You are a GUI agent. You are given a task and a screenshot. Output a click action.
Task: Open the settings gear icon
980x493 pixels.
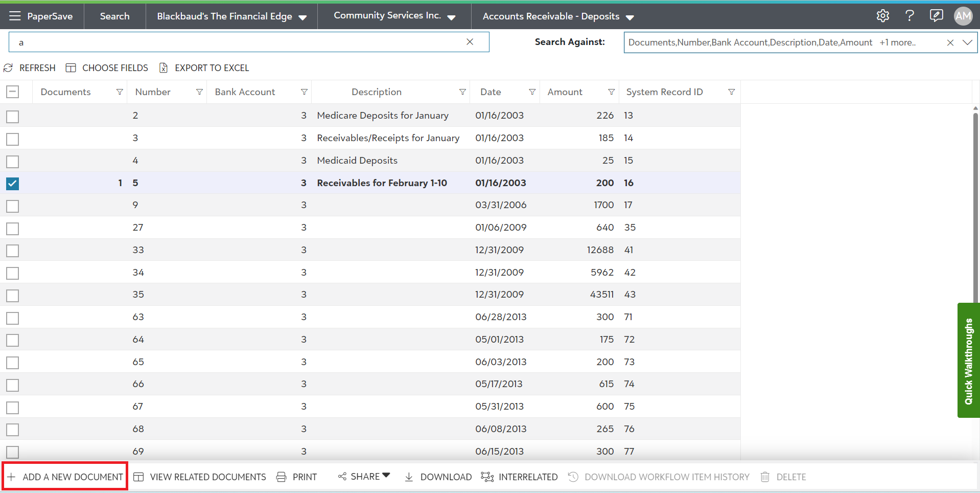[x=882, y=16]
